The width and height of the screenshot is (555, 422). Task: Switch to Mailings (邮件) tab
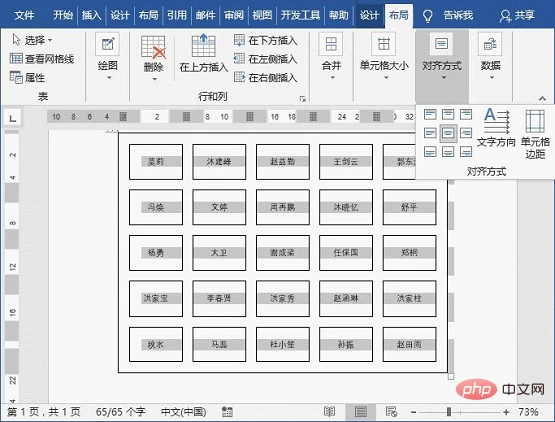click(205, 15)
